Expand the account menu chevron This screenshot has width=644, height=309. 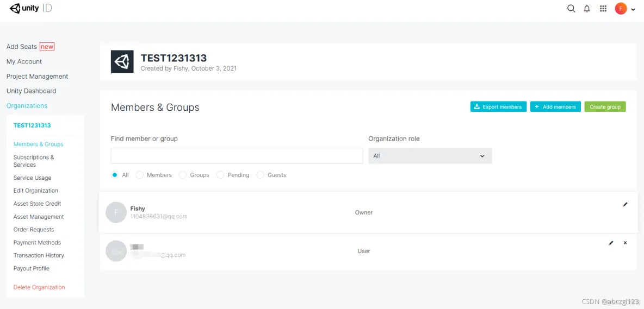[633, 9]
